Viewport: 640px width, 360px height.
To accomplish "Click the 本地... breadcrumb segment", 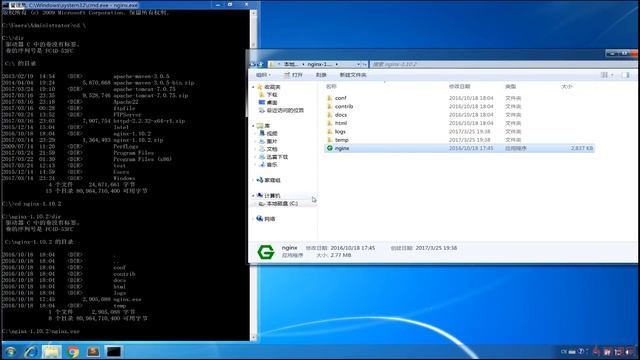I will tap(291, 64).
